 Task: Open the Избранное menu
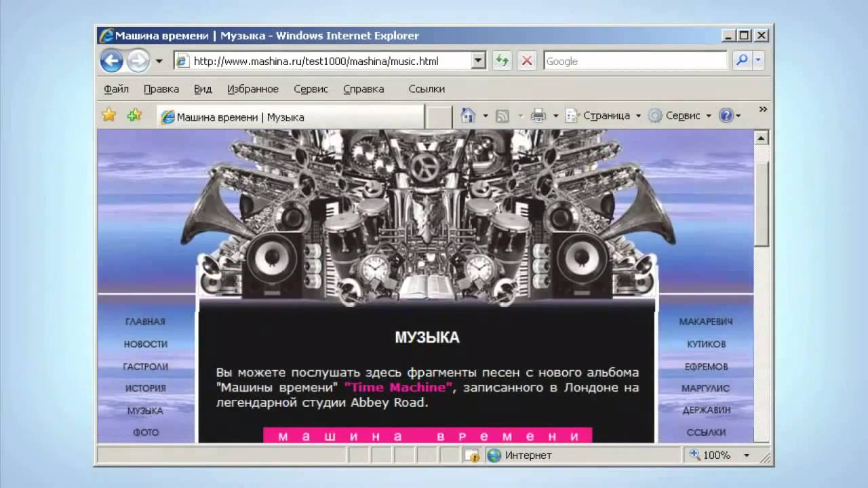(x=253, y=89)
